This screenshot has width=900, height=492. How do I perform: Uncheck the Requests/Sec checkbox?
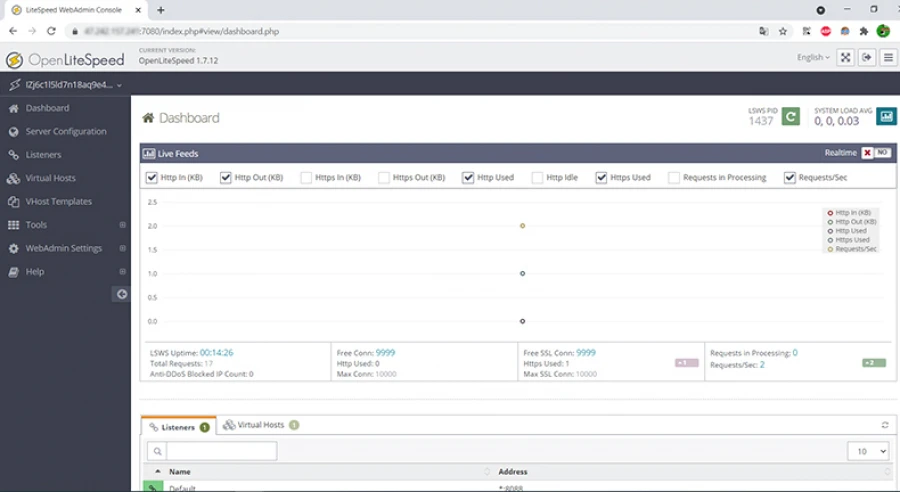[790, 178]
